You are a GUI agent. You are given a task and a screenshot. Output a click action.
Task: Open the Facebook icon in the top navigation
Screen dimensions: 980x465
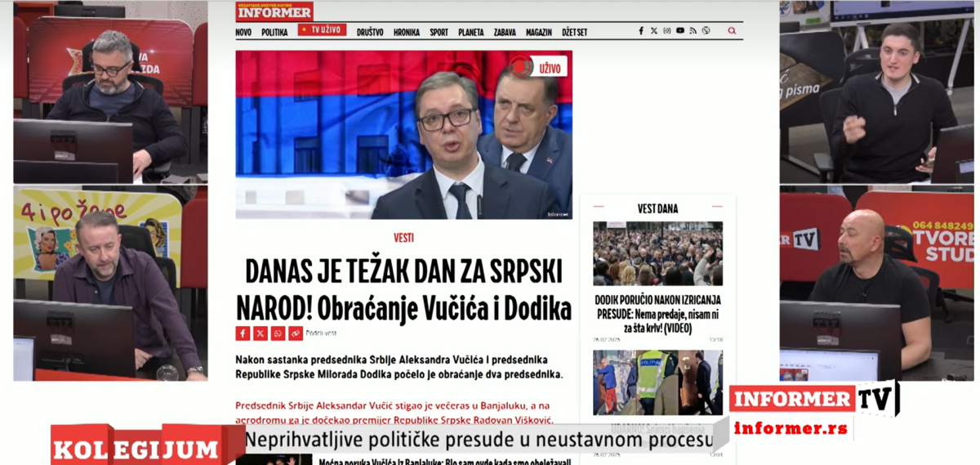(641, 31)
